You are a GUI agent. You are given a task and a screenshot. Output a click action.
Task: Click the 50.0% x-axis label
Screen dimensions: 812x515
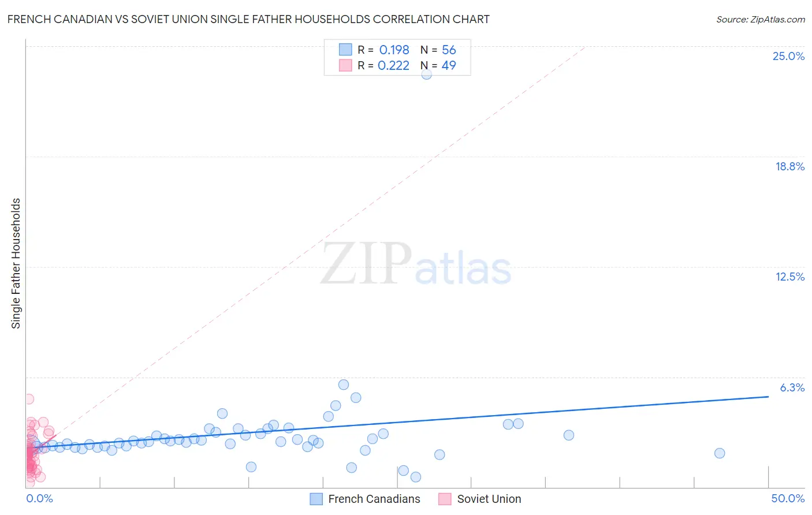788,498
